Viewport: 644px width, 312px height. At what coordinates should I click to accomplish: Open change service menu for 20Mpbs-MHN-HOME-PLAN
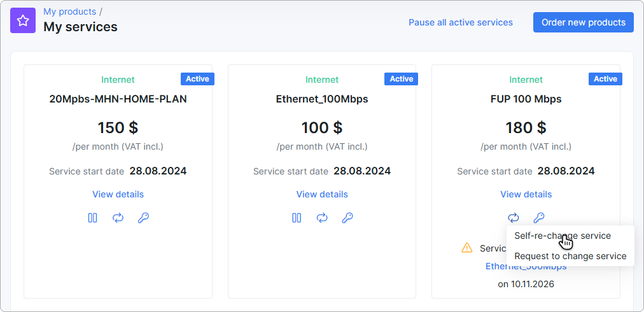coord(118,218)
